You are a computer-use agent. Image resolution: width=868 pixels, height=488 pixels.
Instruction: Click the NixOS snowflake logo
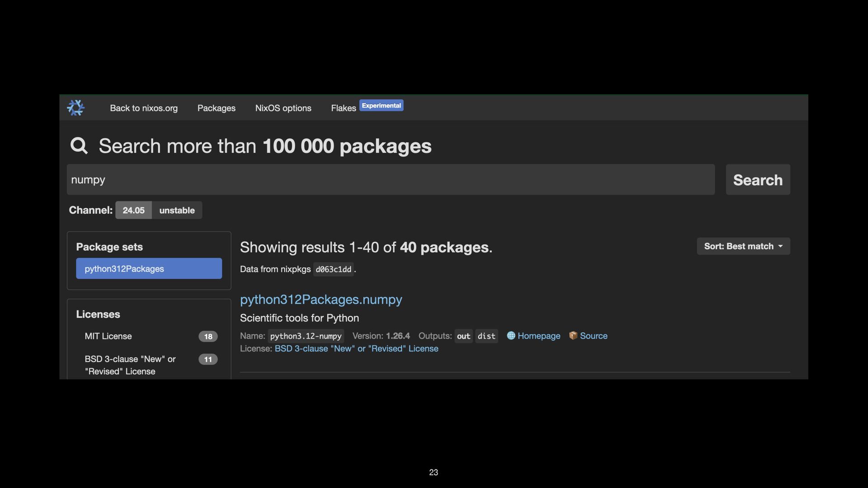click(x=75, y=108)
